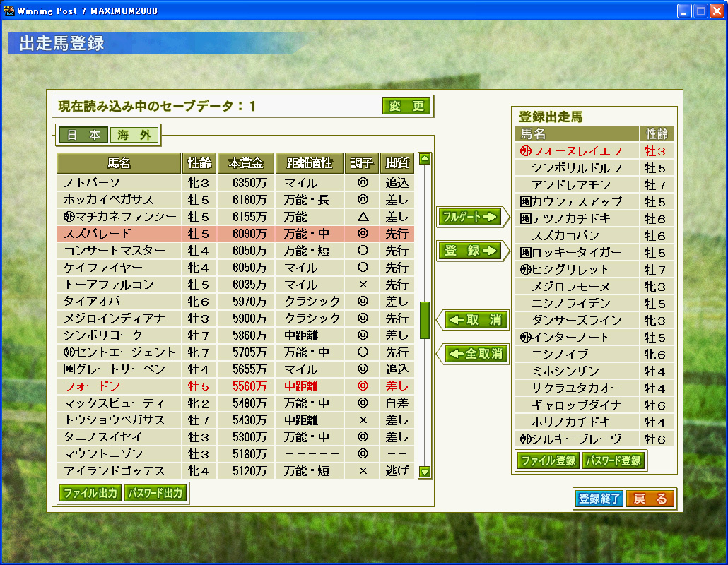Image resolution: width=728 pixels, height=565 pixels.
Task: Click the 外 mark beside フォーヌレイエフ
Action: pos(526,151)
